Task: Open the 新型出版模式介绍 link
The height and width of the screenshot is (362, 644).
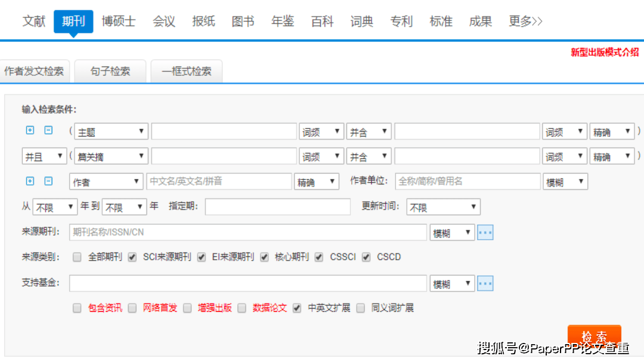Action: click(x=605, y=52)
